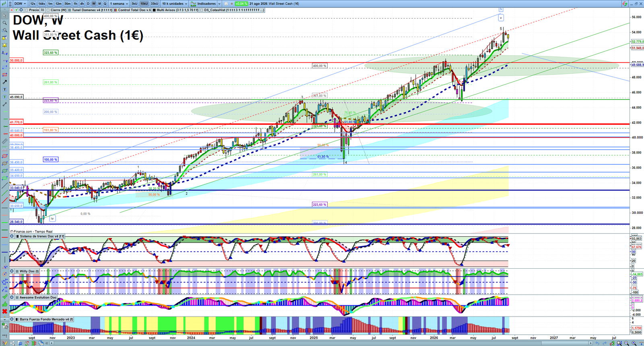Click the Indicadores chart icon
Viewport: 644px width, 346px height.
[193, 4]
